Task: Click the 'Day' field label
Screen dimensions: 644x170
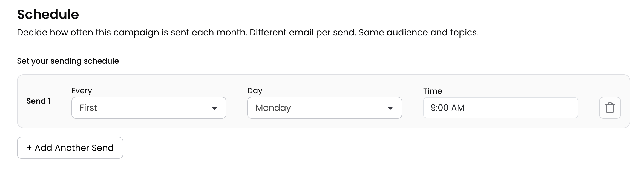Action: click(x=255, y=90)
